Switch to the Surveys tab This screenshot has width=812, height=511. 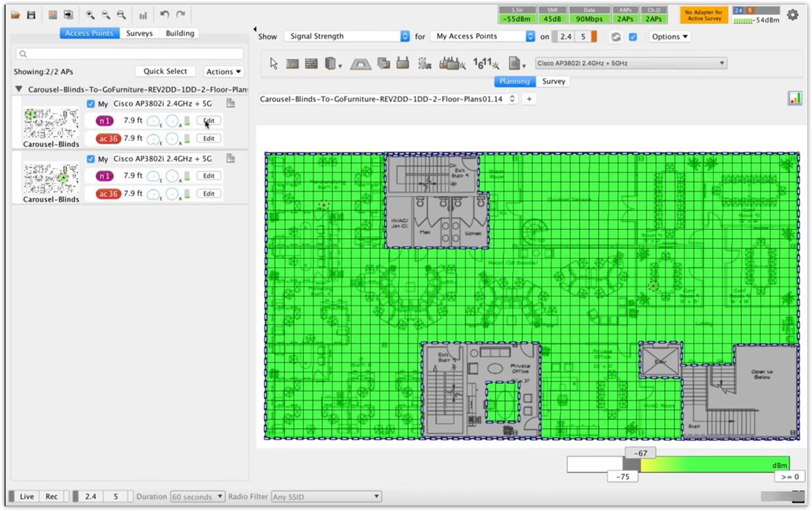(x=139, y=33)
